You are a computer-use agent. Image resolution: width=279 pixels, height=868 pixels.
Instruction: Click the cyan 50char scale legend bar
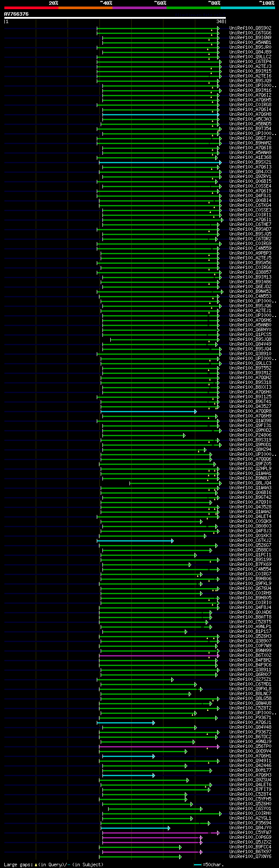198,865
